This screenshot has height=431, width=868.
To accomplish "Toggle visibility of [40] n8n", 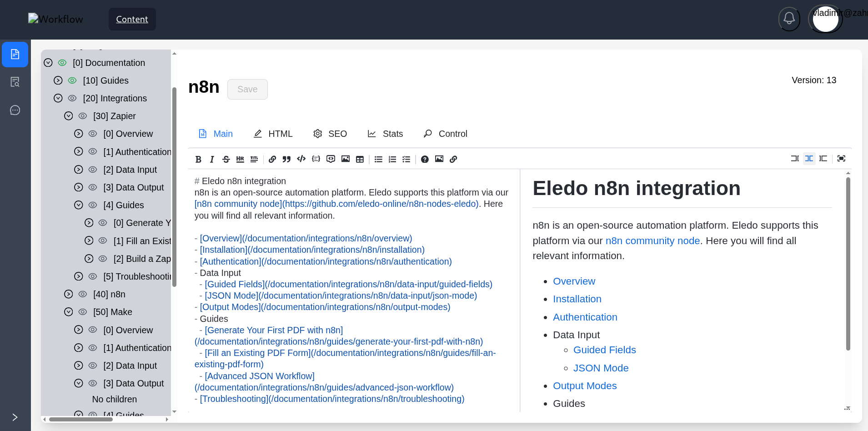I will pos(83,294).
